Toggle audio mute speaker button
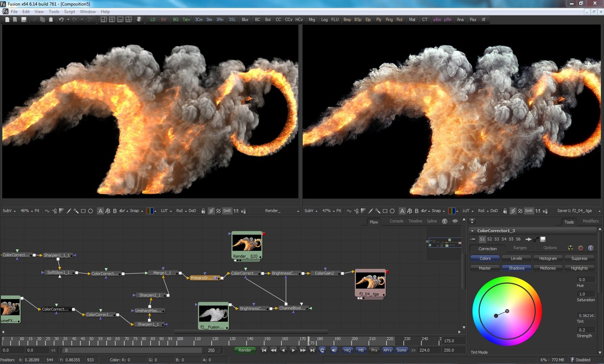The image size is (604, 364). 334,350
